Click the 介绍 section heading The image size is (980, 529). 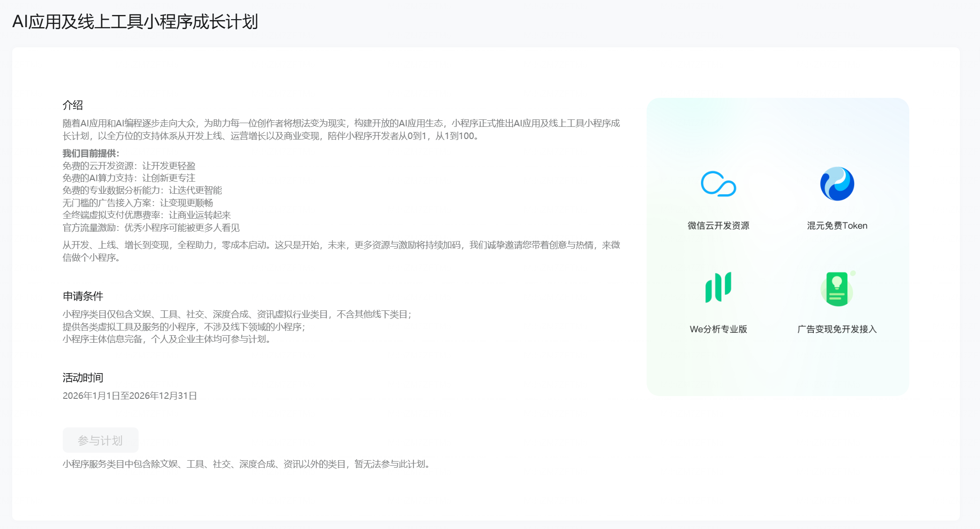(x=73, y=105)
